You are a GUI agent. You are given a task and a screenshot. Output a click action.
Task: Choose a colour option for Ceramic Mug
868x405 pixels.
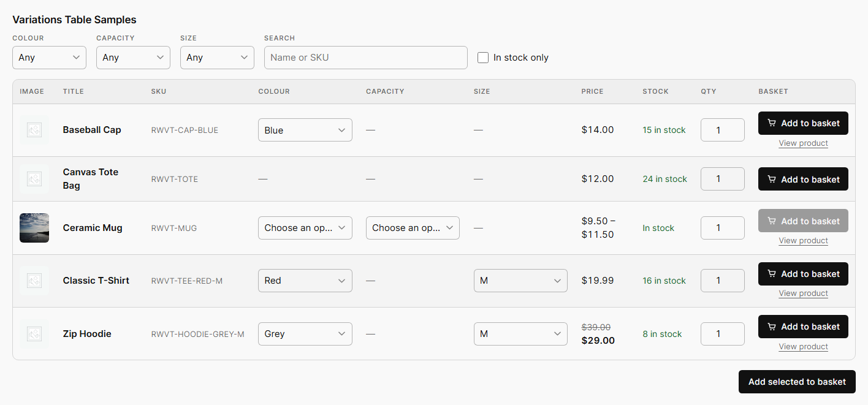pos(305,228)
